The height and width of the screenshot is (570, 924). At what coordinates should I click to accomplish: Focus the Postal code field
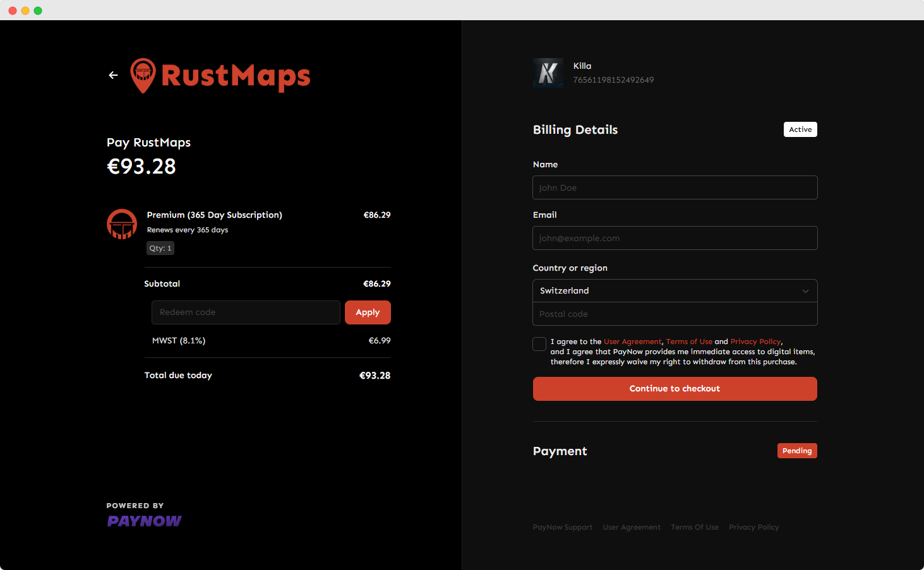click(675, 314)
